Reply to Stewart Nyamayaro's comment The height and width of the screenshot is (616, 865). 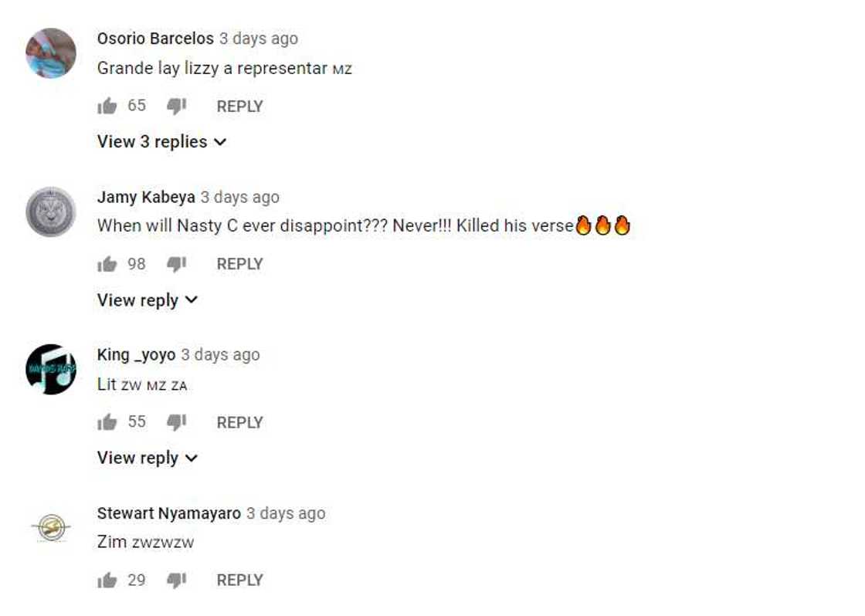(239, 580)
